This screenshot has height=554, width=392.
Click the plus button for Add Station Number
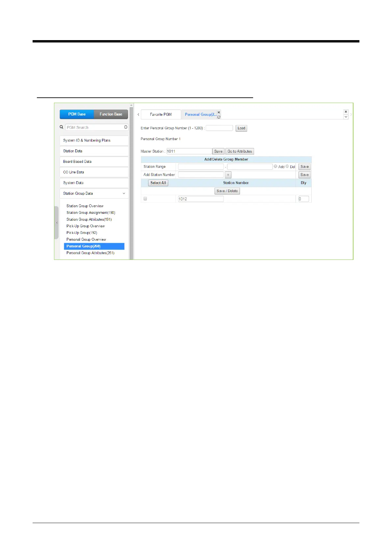point(228,175)
